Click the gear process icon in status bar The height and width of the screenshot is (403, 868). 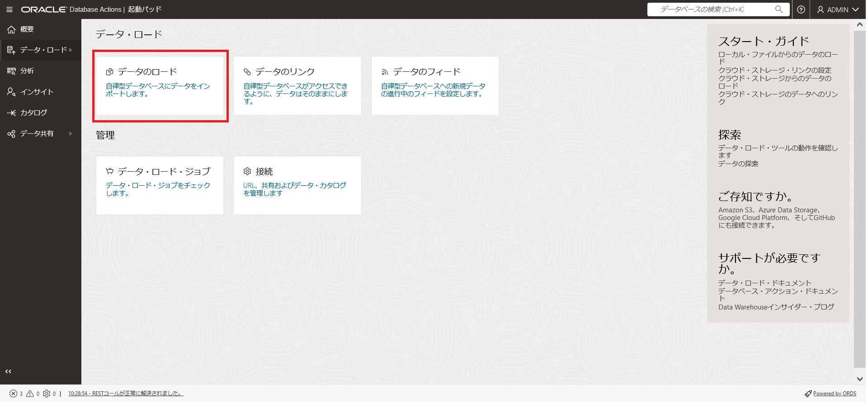47,394
